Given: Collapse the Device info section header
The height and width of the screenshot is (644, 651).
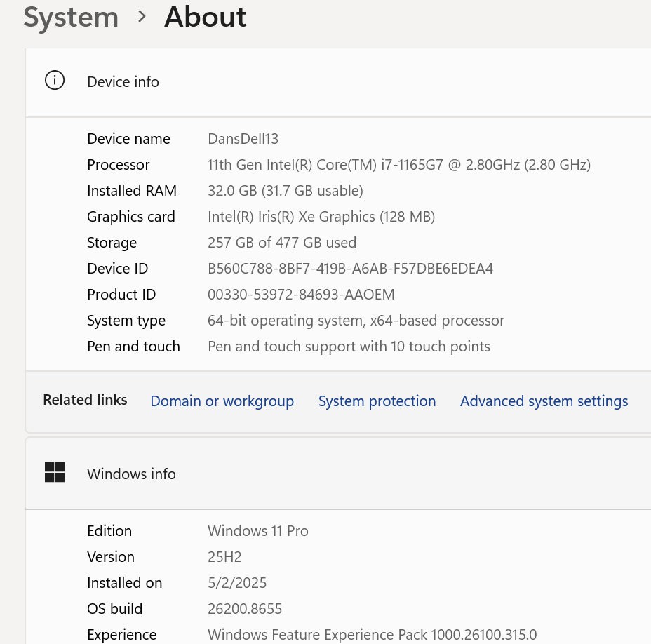Looking at the screenshot, I should click(x=338, y=82).
